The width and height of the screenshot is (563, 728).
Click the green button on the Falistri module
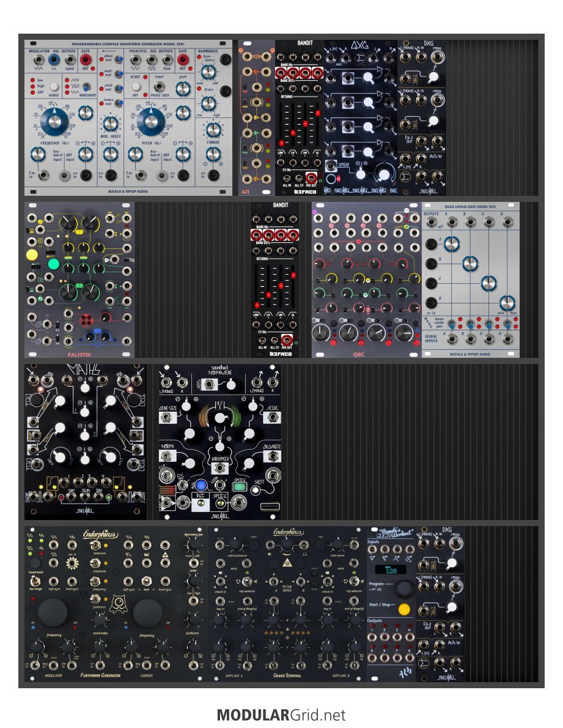click(x=54, y=265)
